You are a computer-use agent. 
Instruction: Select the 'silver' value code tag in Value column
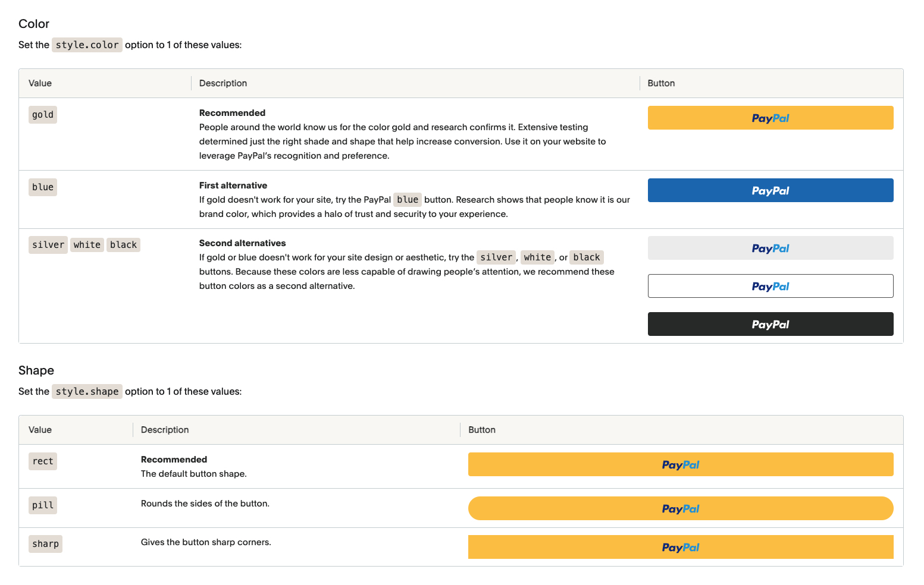(48, 245)
